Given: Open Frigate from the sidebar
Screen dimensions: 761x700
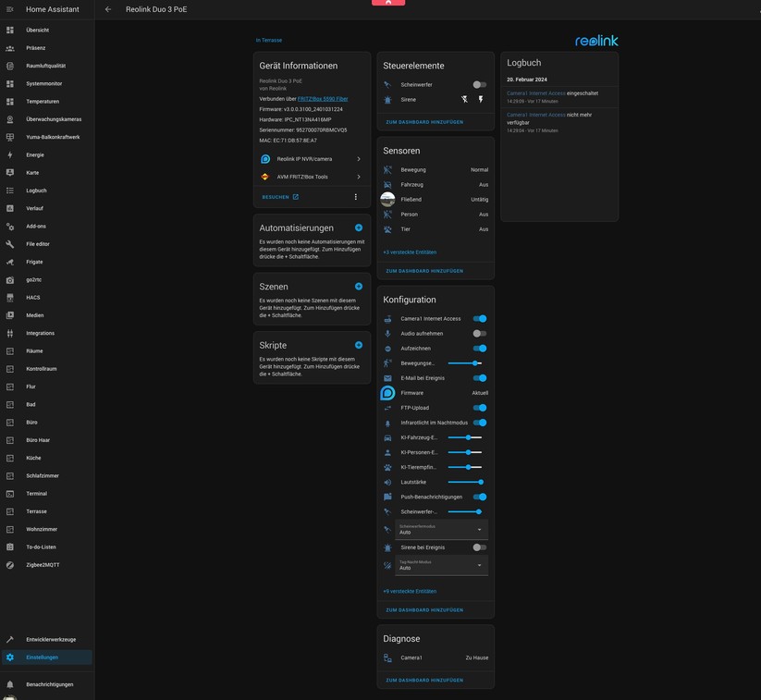Looking at the screenshot, I should click(x=34, y=262).
